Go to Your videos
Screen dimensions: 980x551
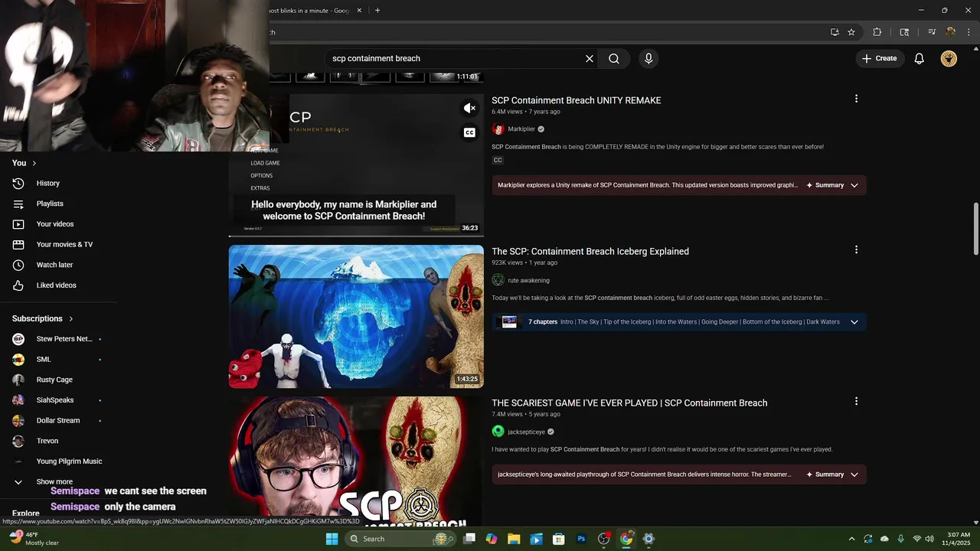(x=55, y=224)
